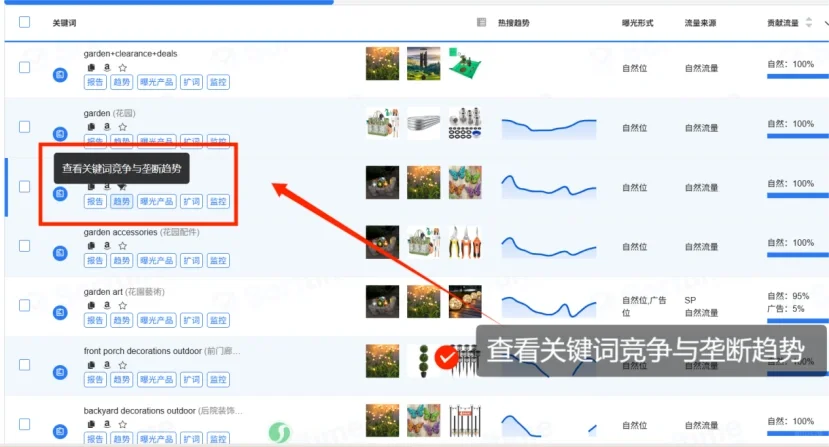Screen dimensions: 829x447
Task: Open Amazon search for front porch decorations outdoor
Action: coord(107,364)
